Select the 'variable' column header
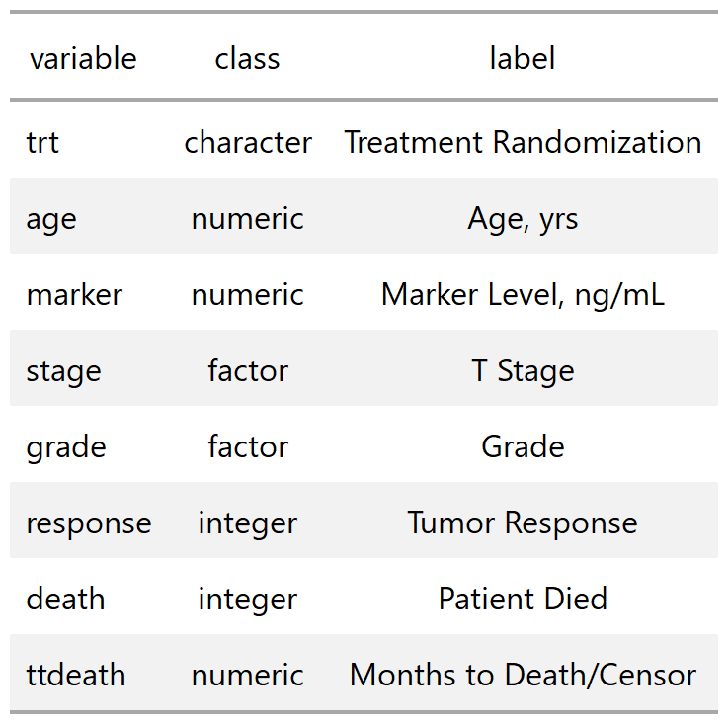728x724 pixels. pos(83,59)
